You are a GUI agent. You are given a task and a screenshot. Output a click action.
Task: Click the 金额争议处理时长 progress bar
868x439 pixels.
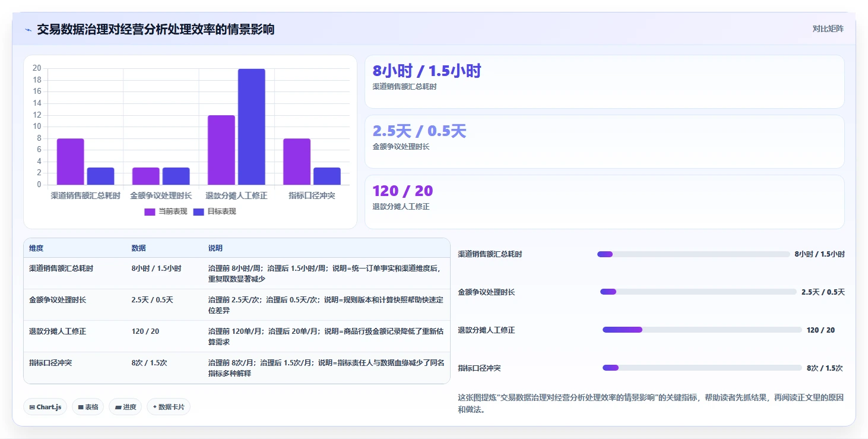coord(698,292)
